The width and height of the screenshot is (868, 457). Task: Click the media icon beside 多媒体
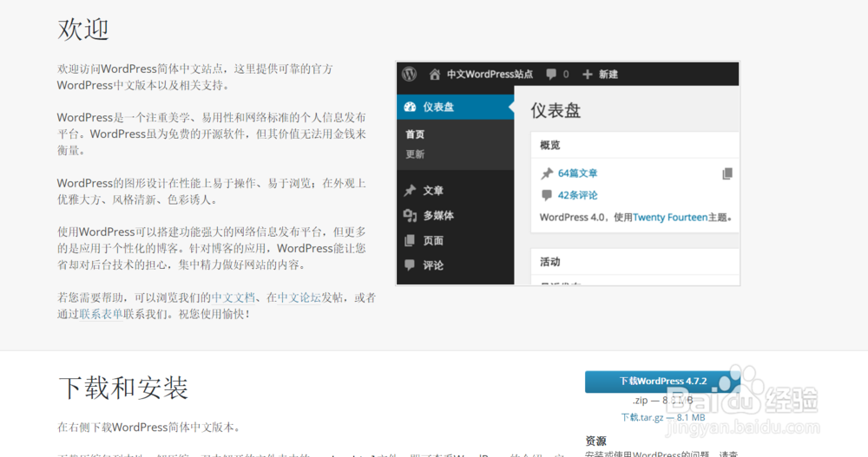410,215
